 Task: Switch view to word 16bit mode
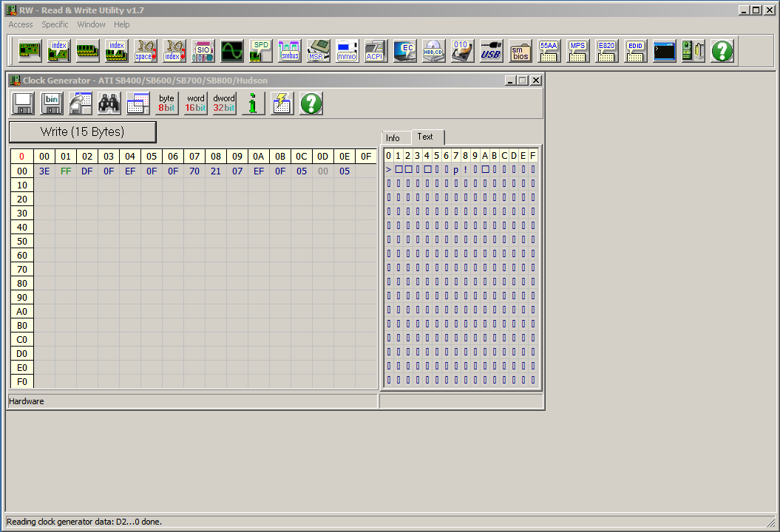click(x=195, y=103)
